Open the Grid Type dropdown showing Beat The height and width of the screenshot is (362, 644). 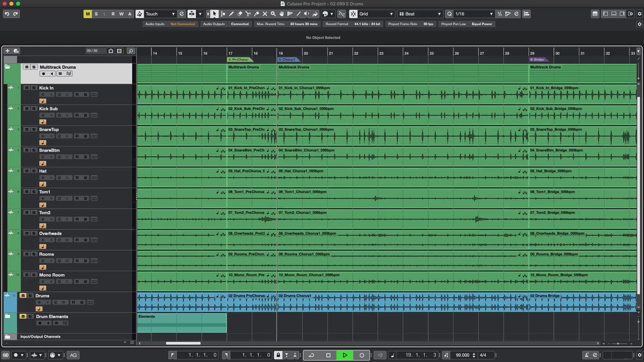point(421,13)
